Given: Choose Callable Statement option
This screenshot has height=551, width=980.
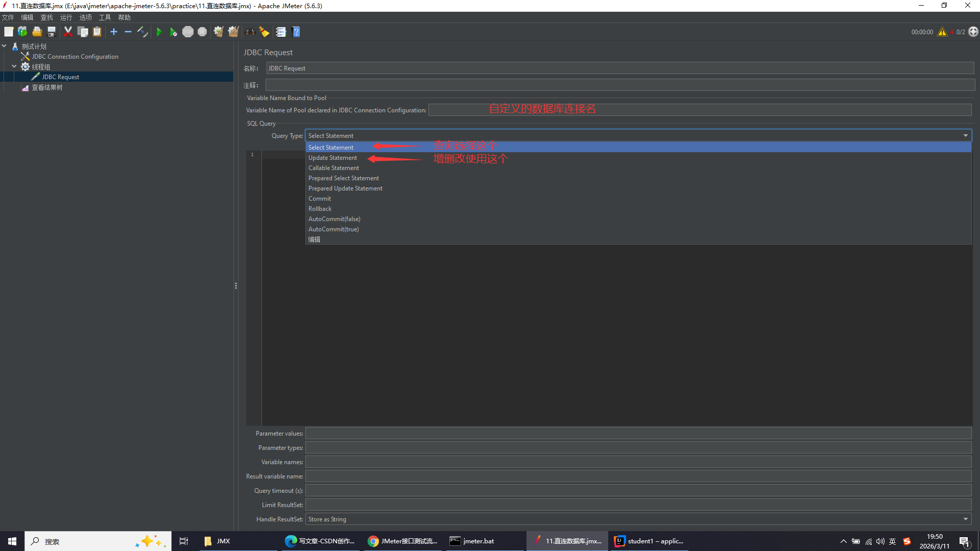Looking at the screenshot, I should tap(638, 167).
